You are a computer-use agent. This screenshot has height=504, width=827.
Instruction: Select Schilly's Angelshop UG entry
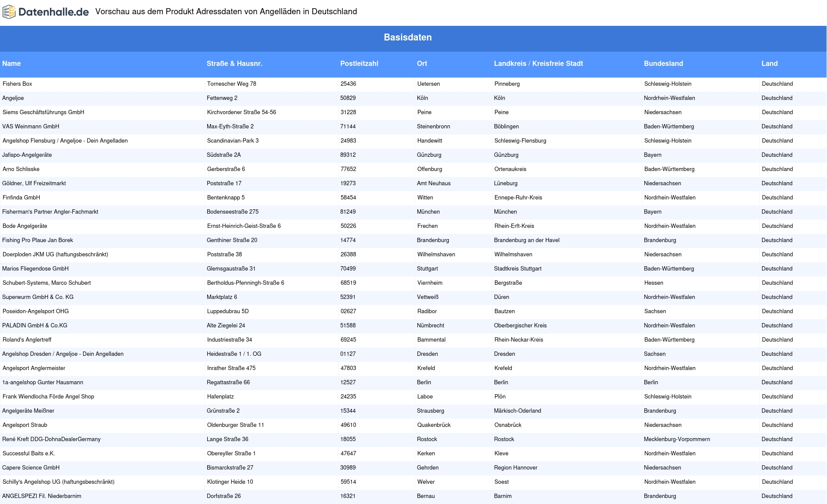click(59, 482)
